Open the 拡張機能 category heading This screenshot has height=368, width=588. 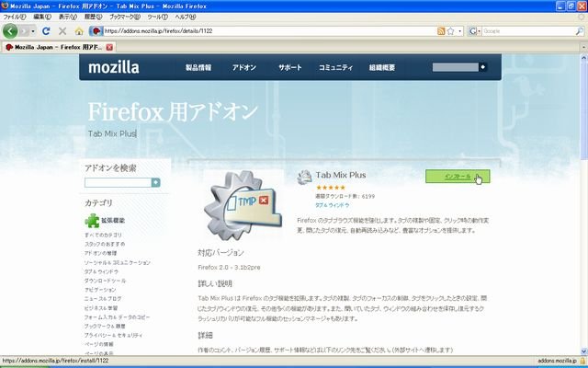[x=113, y=221]
